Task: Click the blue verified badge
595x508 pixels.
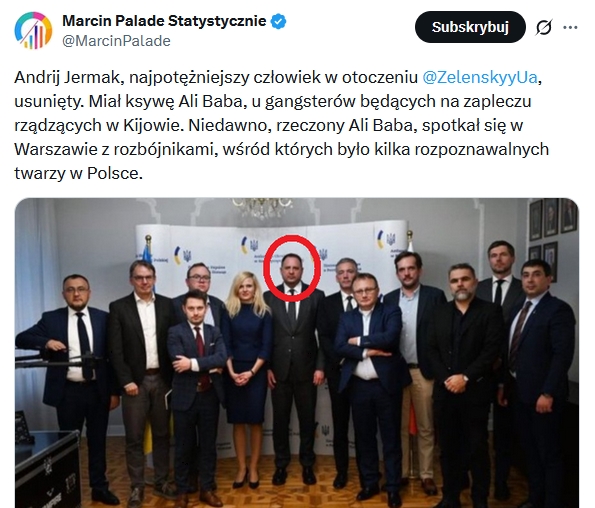Action: click(x=278, y=21)
